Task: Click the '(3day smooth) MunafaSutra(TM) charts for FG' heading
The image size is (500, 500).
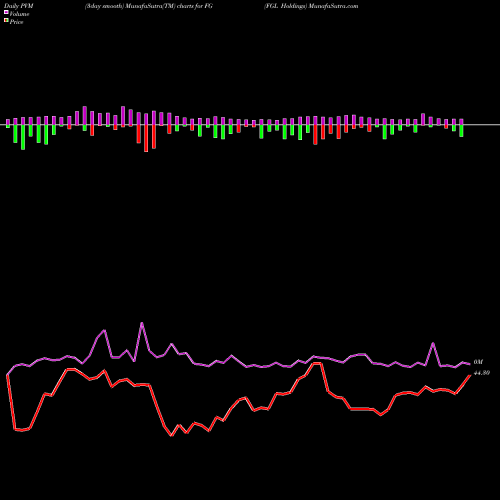Action: [x=149, y=6]
